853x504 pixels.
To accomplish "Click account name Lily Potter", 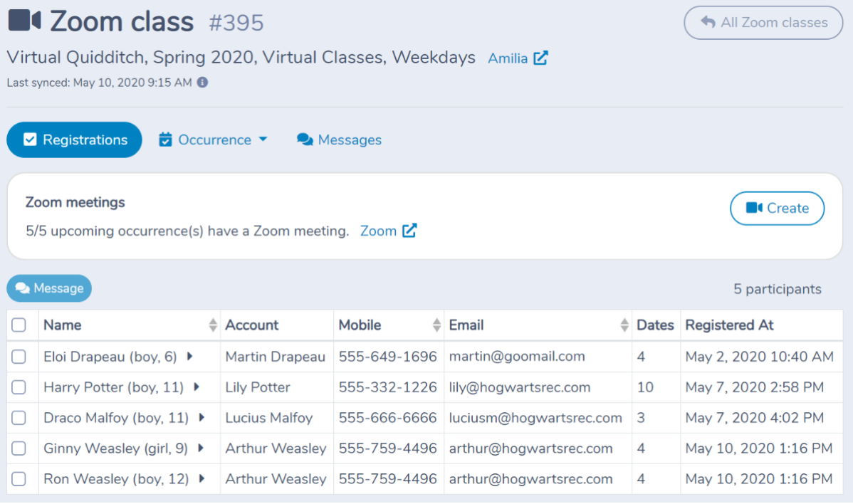I will tap(258, 387).
